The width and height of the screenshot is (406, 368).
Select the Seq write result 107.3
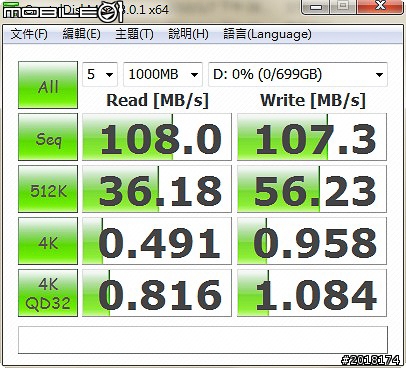(x=312, y=137)
